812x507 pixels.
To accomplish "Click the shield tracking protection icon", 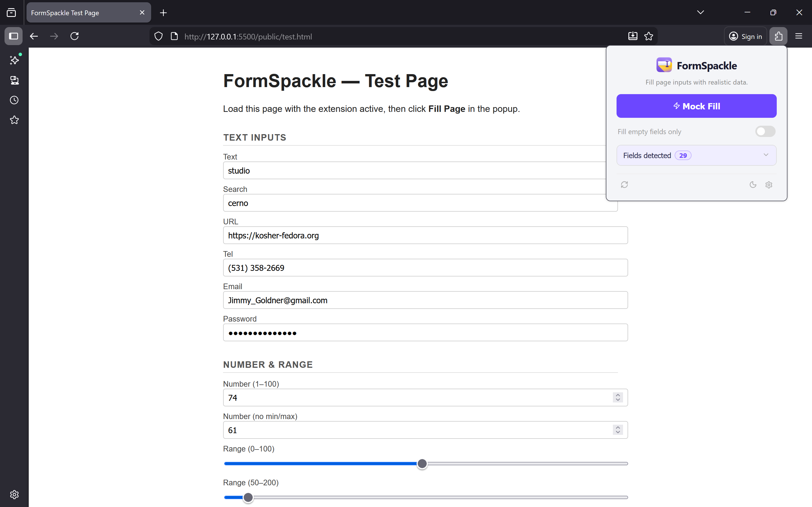I will point(159,36).
